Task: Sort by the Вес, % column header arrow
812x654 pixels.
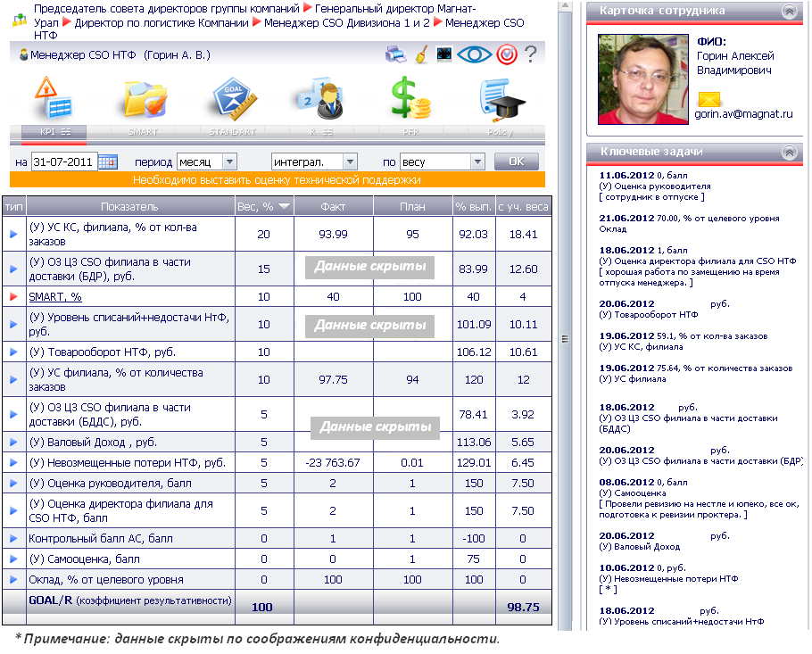Action: click(284, 207)
